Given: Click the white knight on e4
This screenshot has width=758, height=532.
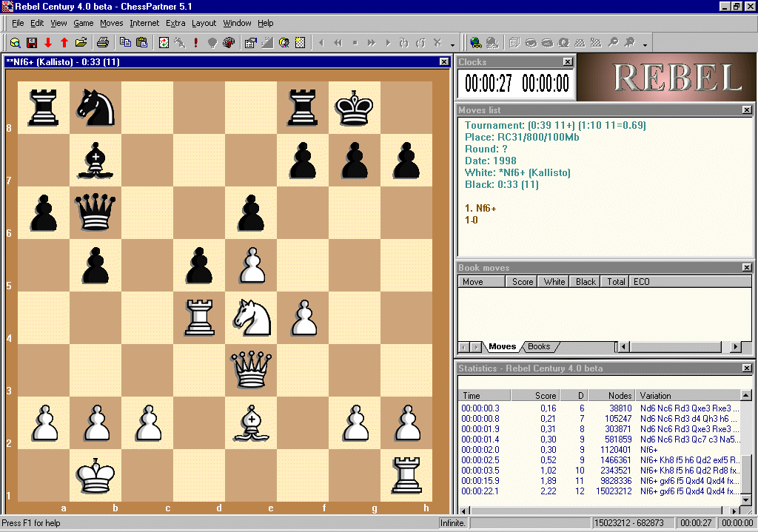Looking at the screenshot, I should [251, 317].
